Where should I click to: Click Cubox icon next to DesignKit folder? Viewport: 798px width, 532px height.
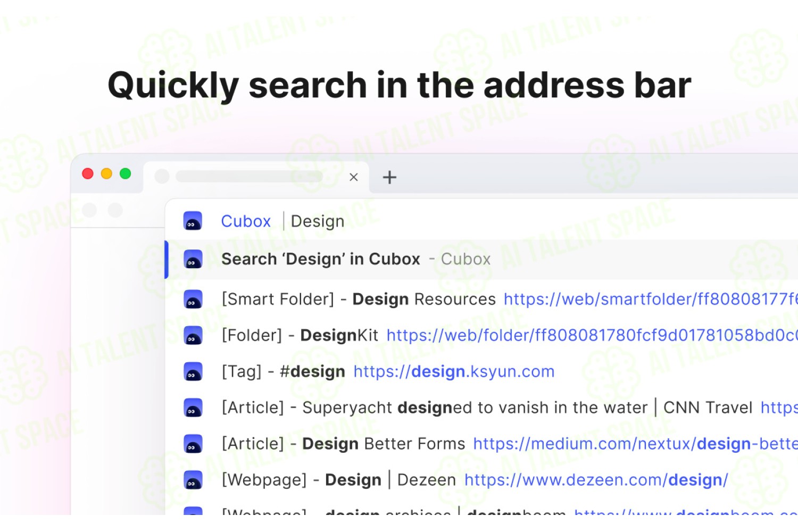coord(193,335)
